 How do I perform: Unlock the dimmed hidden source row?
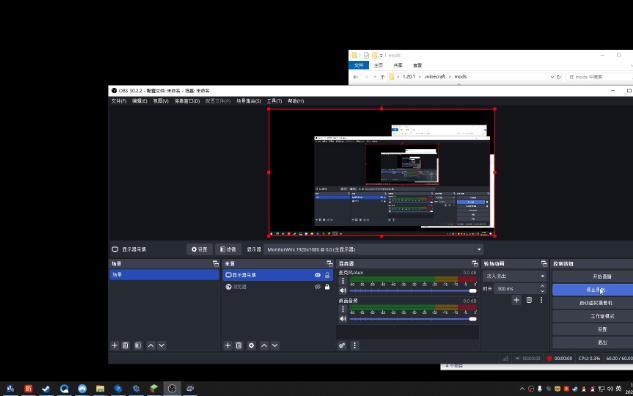(x=327, y=287)
